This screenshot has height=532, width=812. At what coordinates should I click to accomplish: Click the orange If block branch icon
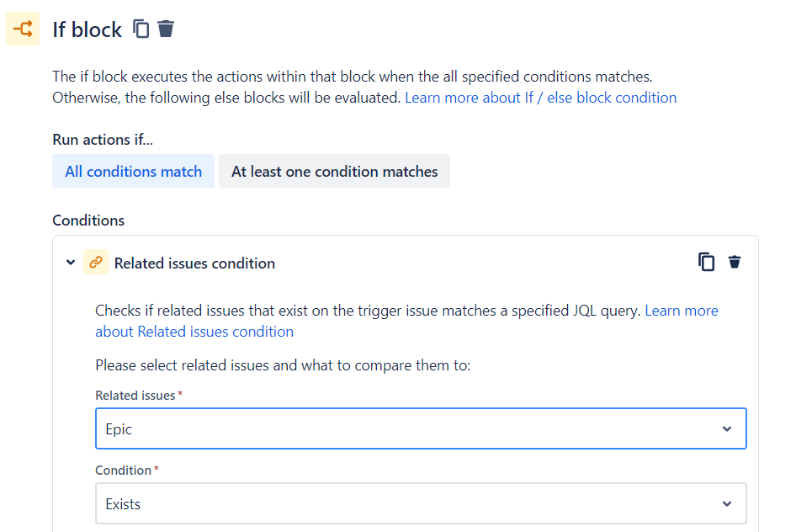point(23,29)
